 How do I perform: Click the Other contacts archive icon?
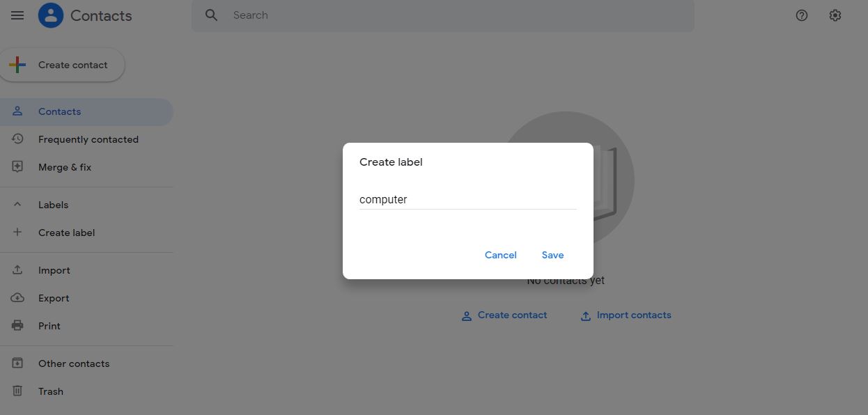click(17, 363)
